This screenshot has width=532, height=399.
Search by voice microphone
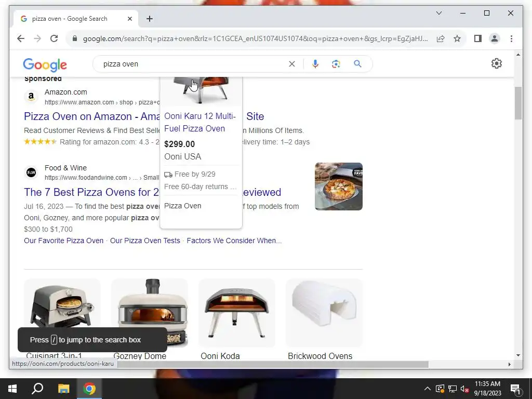pos(315,64)
